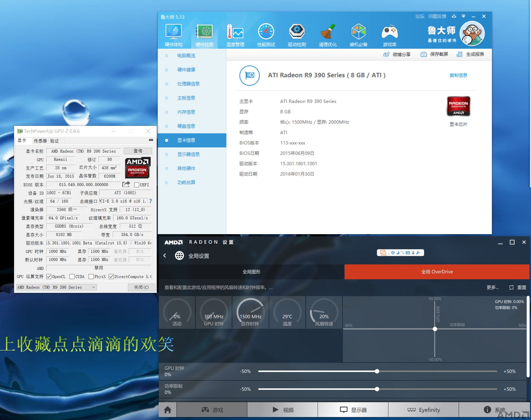The height and width of the screenshot is (420, 531).
Task: Click the 全局设置 globe icon
Action: 179,256
